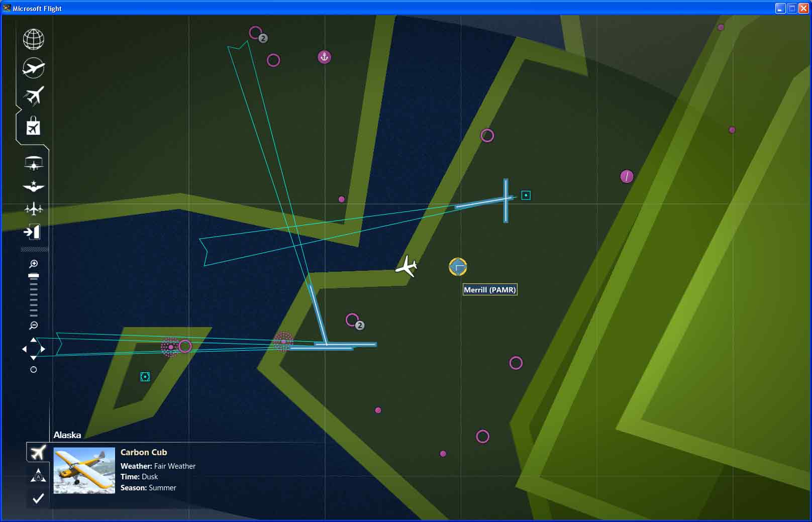
Task: Select the Merrill (PAMR) airport marker icon
Action: (x=458, y=267)
